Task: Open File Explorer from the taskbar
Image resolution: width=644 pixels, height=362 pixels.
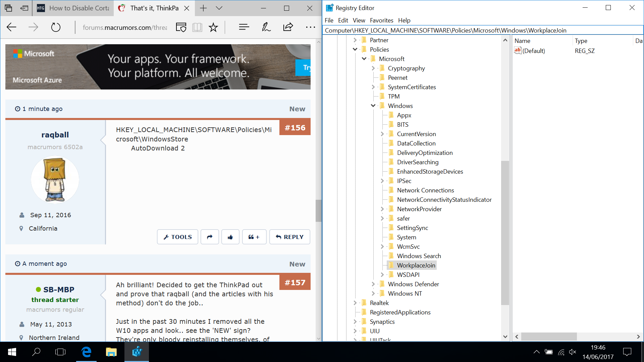Action: point(111,352)
